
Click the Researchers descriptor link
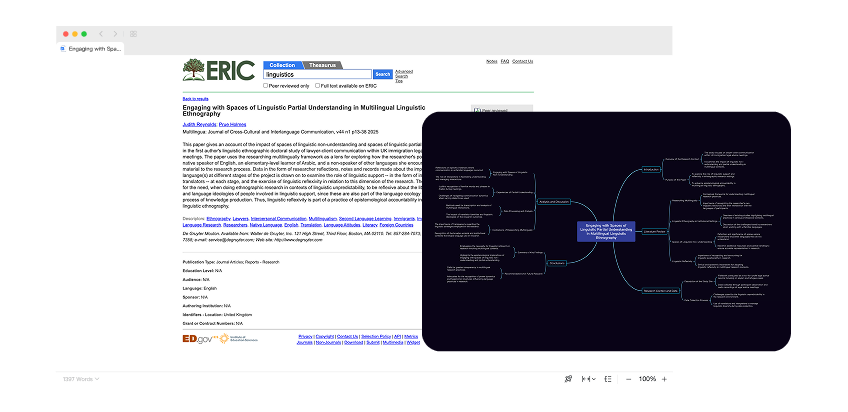tap(236, 224)
